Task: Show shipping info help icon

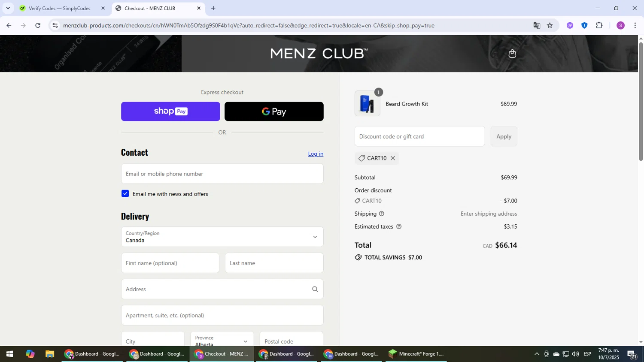Action: (x=382, y=214)
